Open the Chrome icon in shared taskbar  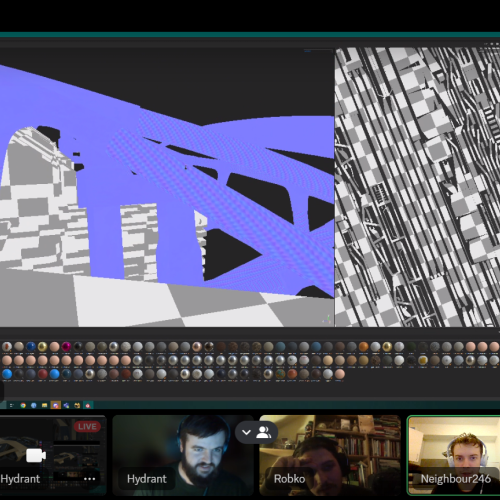click(x=23, y=405)
